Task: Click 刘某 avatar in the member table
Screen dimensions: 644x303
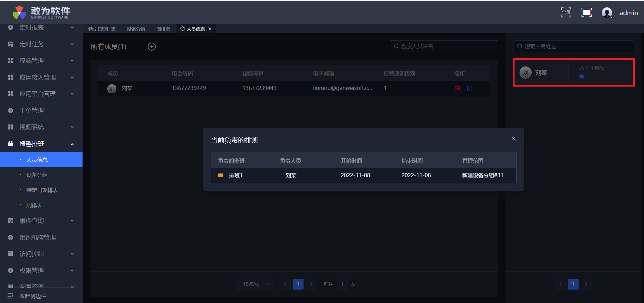Action: (x=112, y=89)
